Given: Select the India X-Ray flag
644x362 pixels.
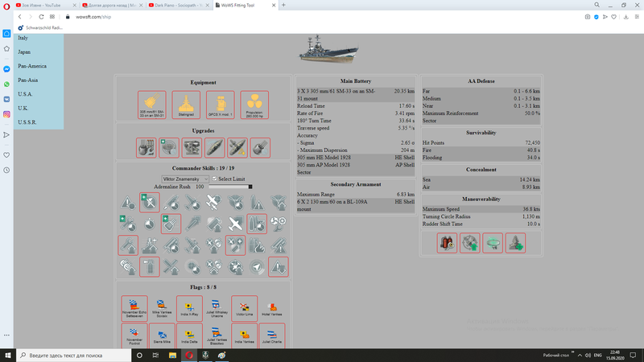Looking at the screenshot, I should pyautogui.click(x=190, y=307).
